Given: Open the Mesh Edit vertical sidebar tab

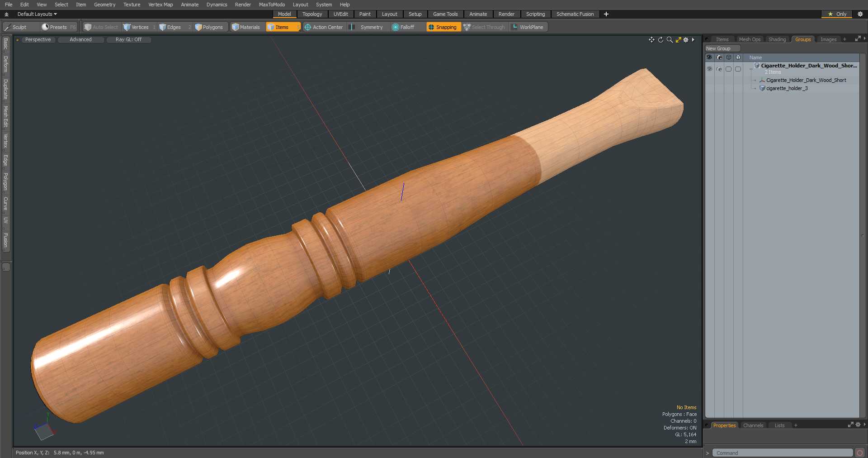Looking at the screenshot, I should click(6, 117).
